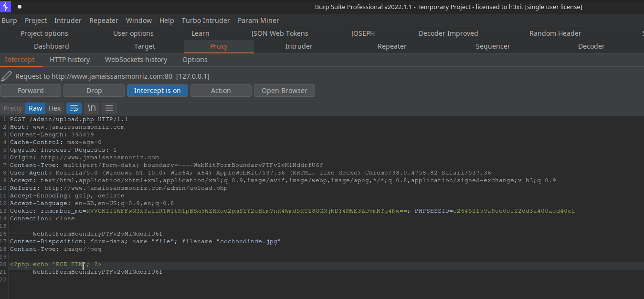Switch the editor to Pretty view
The width and height of the screenshot is (644, 299).
pos(13,108)
